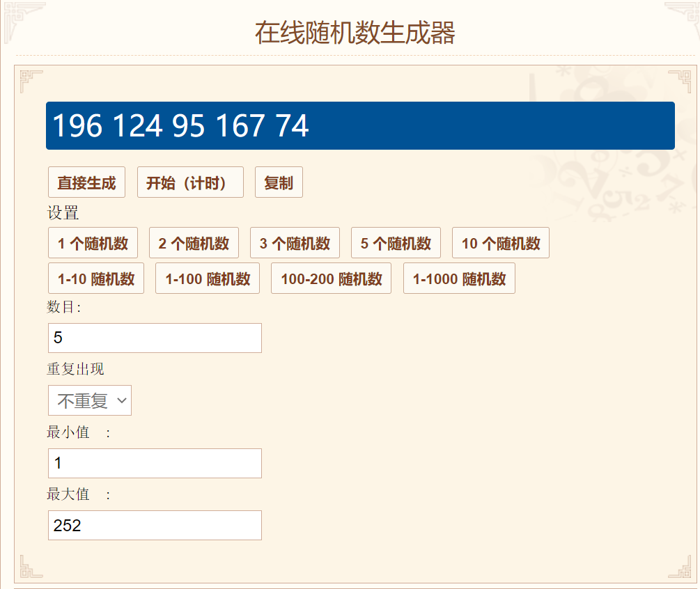Focus the 最大值 maximum input field
The width and height of the screenshot is (700, 589).
click(x=155, y=525)
